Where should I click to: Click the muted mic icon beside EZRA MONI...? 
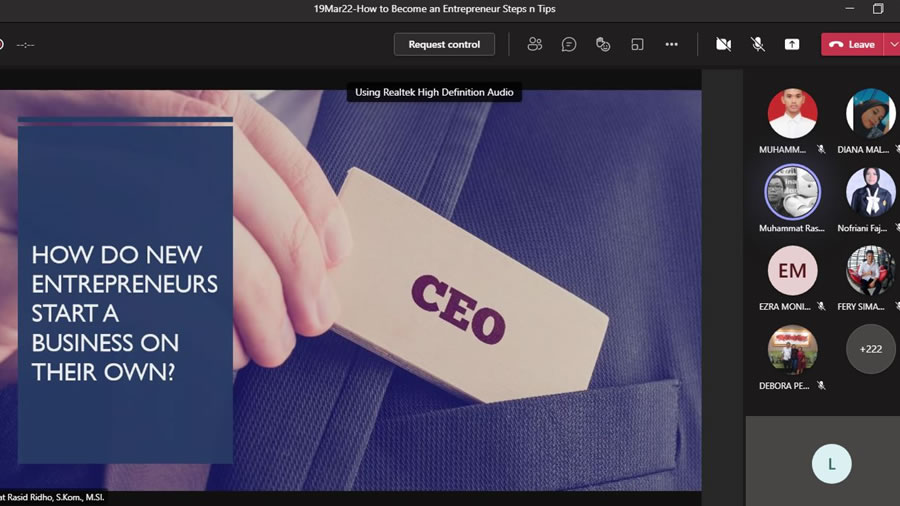[821, 307]
